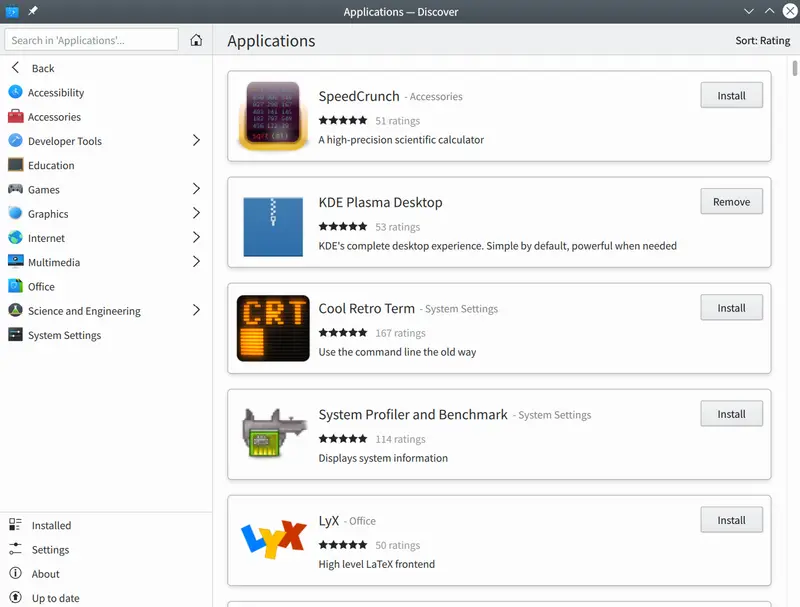Open System Profiler and Benchmark title
The height and width of the screenshot is (607, 800).
[413, 414]
